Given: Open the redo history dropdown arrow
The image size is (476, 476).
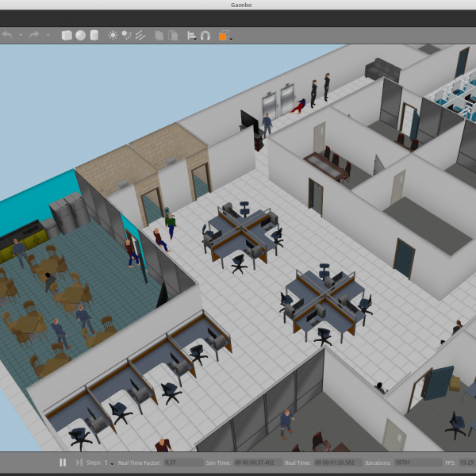Looking at the screenshot, I should pos(48,36).
